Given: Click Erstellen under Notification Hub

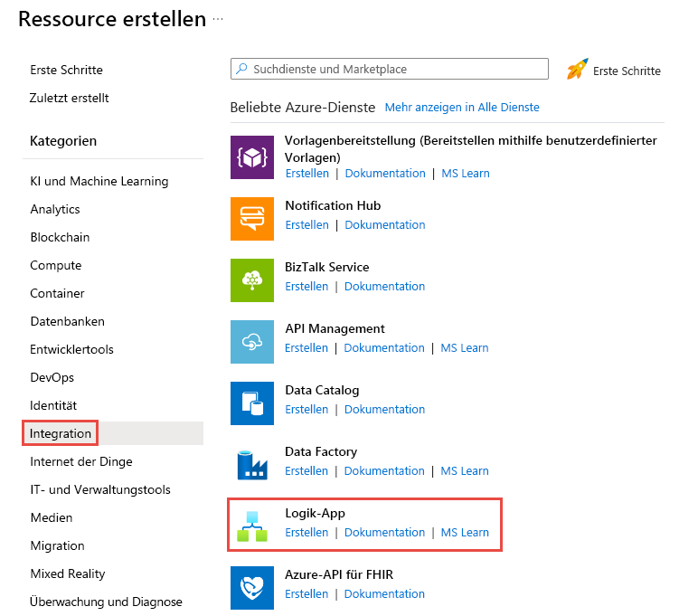Looking at the screenshot, I should coord(306,225).
